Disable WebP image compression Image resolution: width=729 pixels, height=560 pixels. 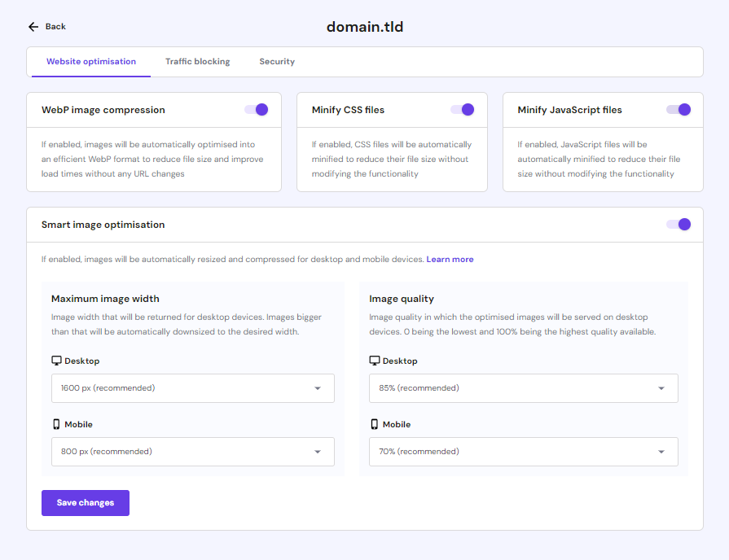(256, 109)
